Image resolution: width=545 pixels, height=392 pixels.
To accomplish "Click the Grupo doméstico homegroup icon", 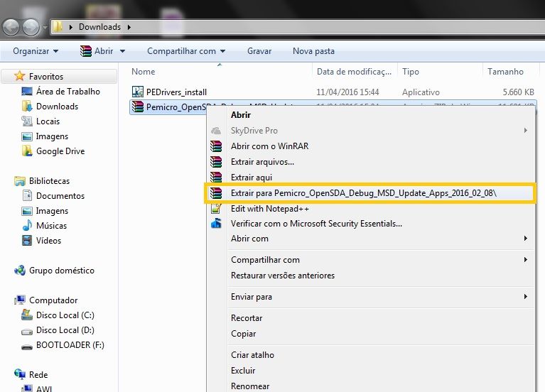I will [x=20, y=271].
